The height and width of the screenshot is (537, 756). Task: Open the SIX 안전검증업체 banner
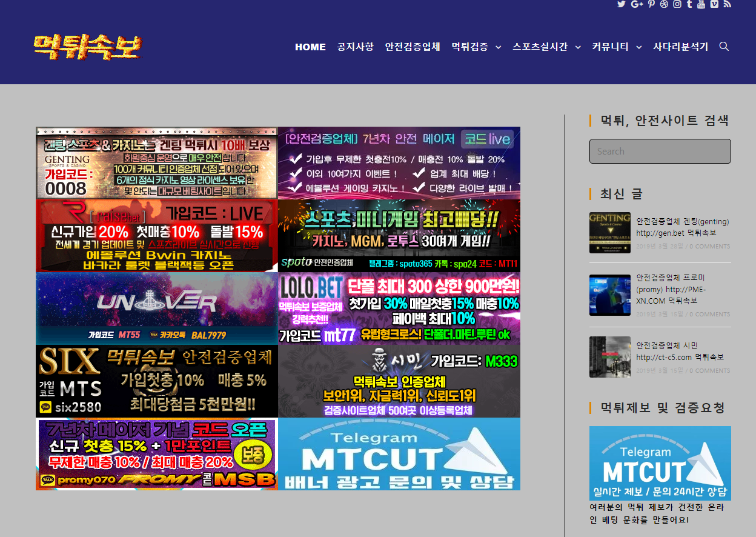click(157, 381)
